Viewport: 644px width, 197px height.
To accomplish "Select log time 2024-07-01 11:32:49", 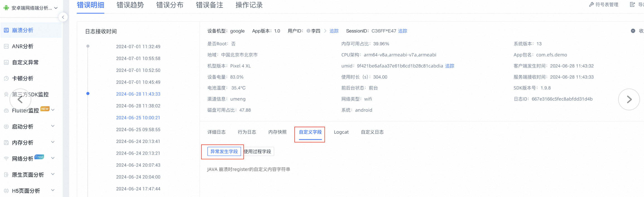I will coord(138,47).
